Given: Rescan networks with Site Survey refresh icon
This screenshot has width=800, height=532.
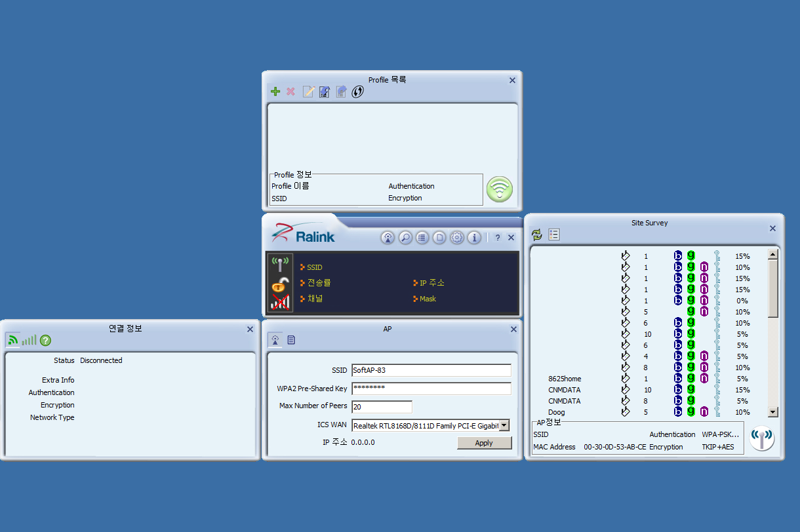Looking at the screenshot, I should [537, 235].
